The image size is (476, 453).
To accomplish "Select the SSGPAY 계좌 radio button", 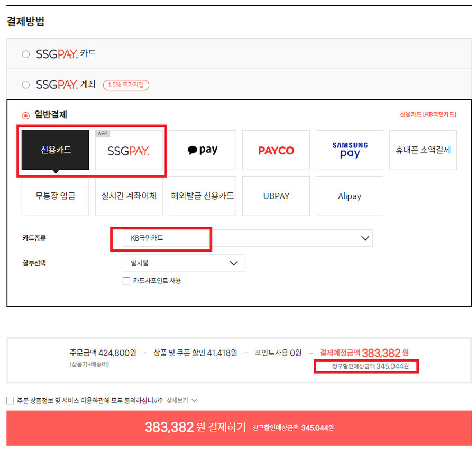I will point(26,85).
